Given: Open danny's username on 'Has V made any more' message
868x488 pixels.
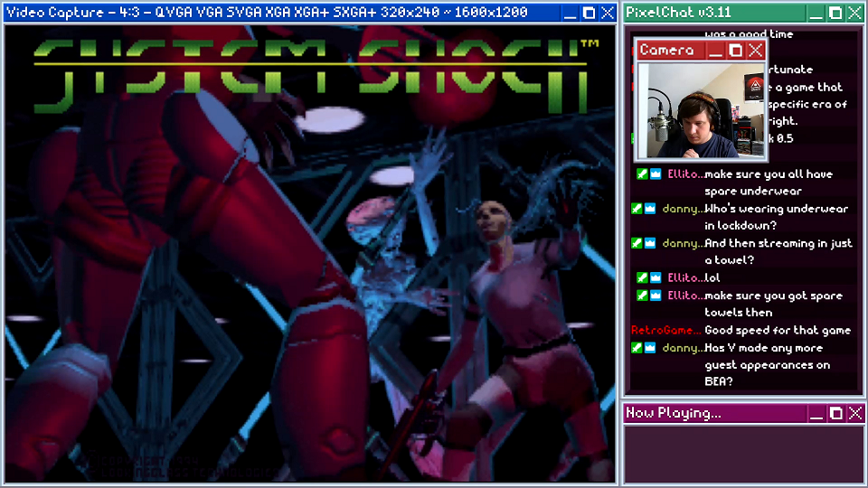Looking at the screenshot, I should click(x=684, y=348).
